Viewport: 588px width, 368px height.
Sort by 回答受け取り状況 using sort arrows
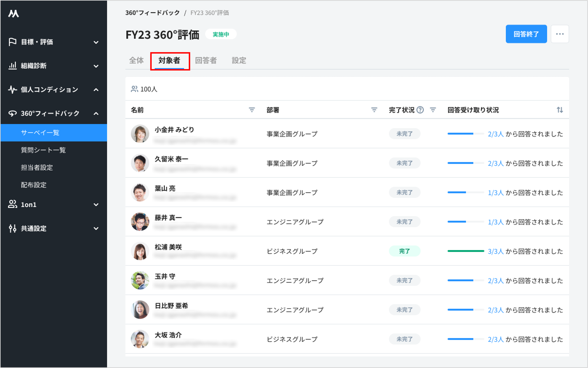click(560, 110)
